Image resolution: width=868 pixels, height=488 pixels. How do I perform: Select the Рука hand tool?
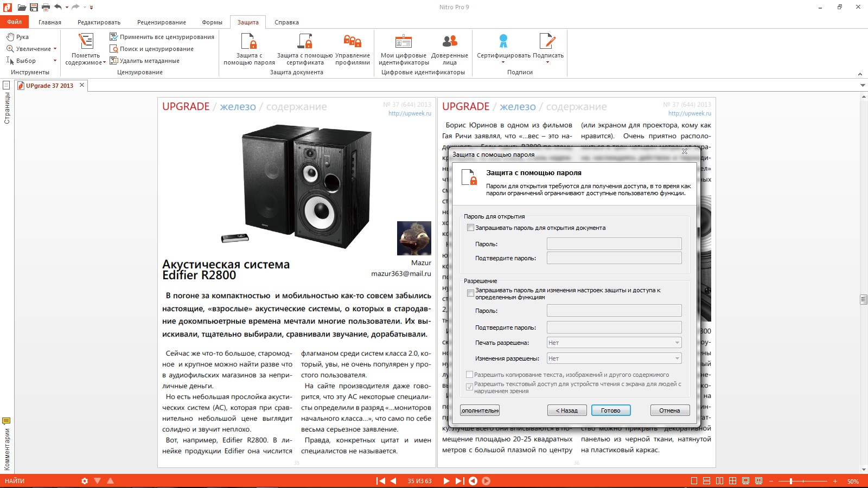[x=17, y=37]
